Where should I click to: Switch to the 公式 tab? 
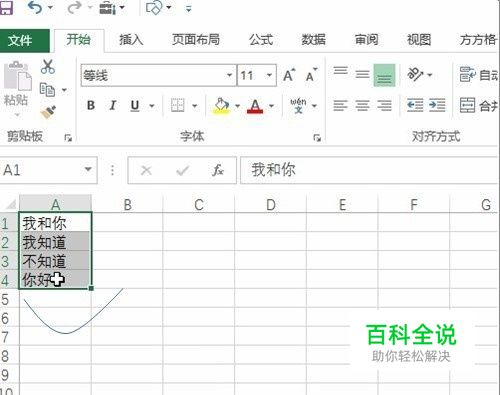tap(261, 40)
